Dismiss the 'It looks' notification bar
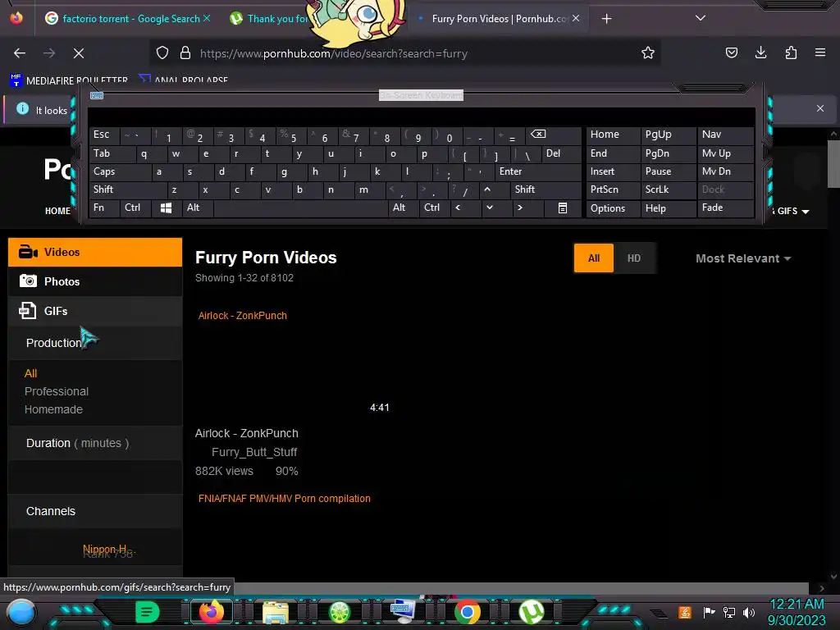 tap(820, 109)
